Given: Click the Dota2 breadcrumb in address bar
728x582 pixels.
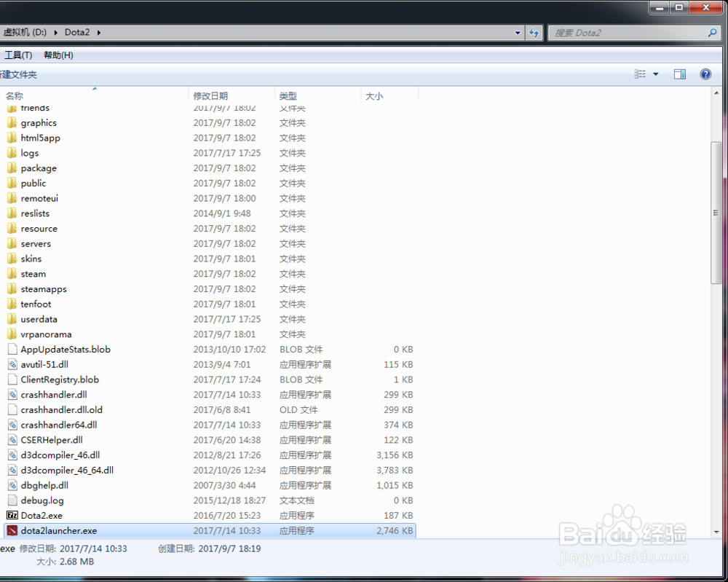Looking at the screenshot, I should tap(77, 33).
